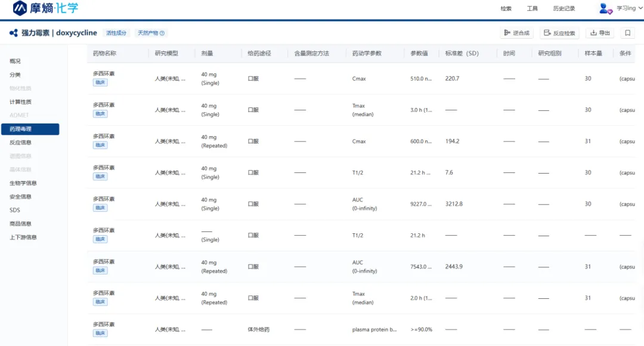Go to 反应信息 in sidebar
Viewport: 644px width, 346px height.
pos(20,143)
